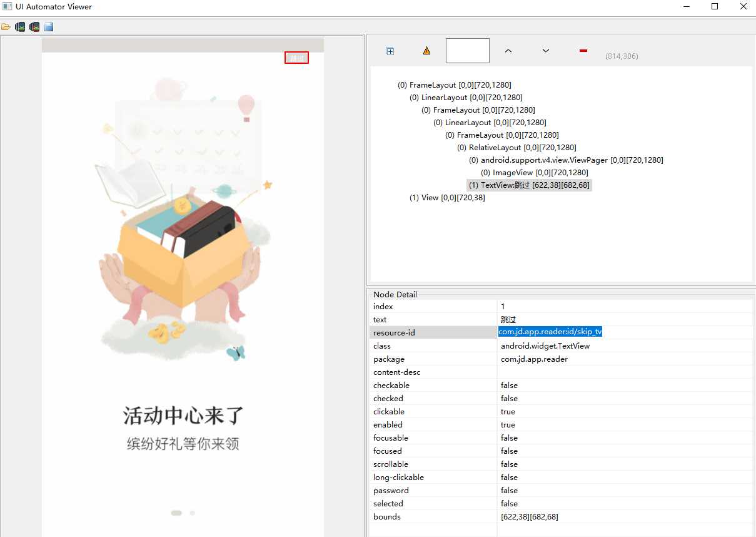
Task: Click the 跳过 skip button in the screenshot preview
Action: pos(296,57)
